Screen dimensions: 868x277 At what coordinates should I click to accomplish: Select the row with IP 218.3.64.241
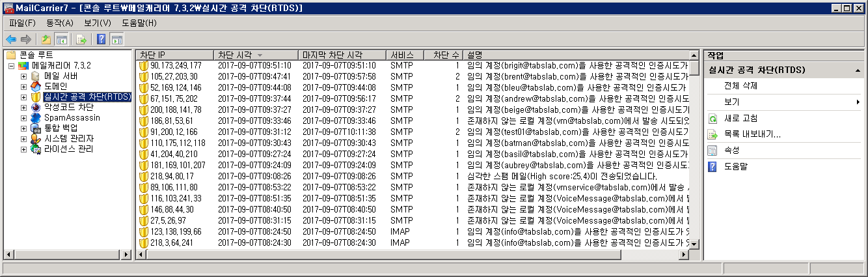coord(413,242)
